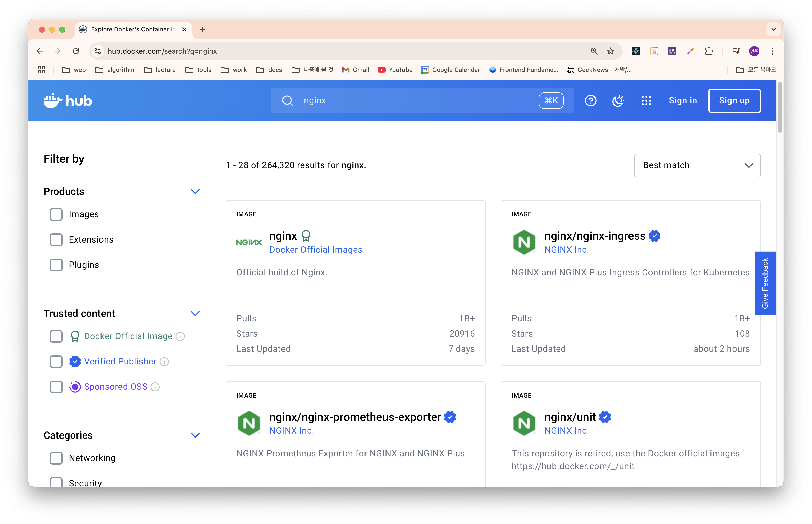Check the Images filter checkbox
The width and height of the screenshot is (812, 524).
56,214
